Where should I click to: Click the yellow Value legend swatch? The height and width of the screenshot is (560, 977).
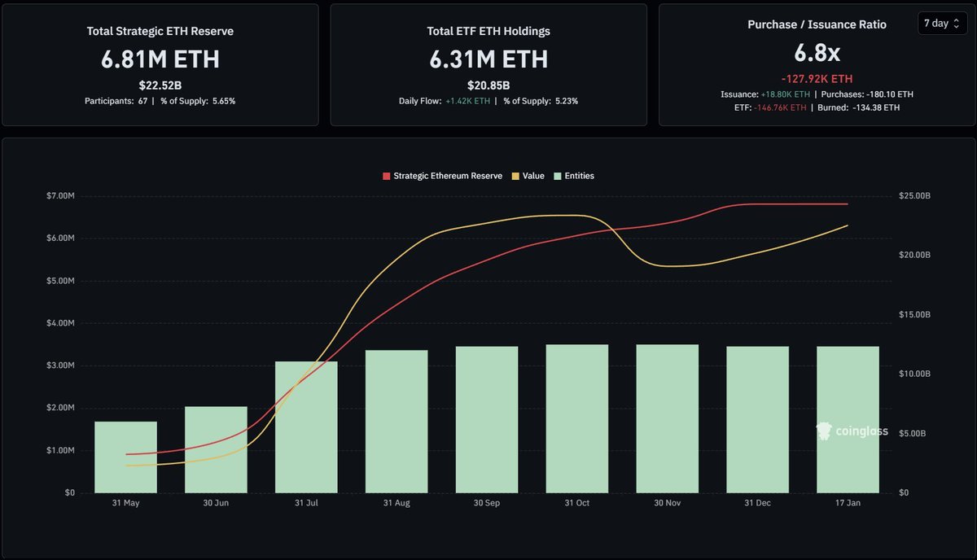tap(514, 175)
